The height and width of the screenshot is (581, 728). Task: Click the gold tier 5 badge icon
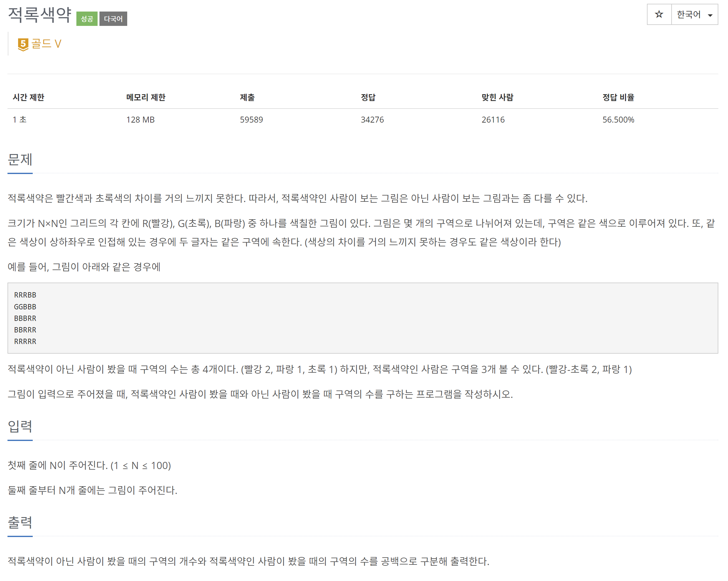coord(23,44)
